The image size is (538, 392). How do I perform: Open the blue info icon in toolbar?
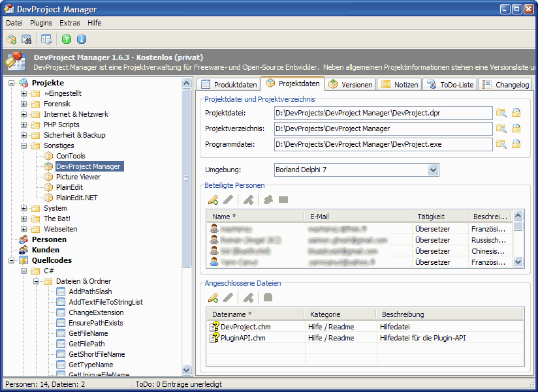82,39
